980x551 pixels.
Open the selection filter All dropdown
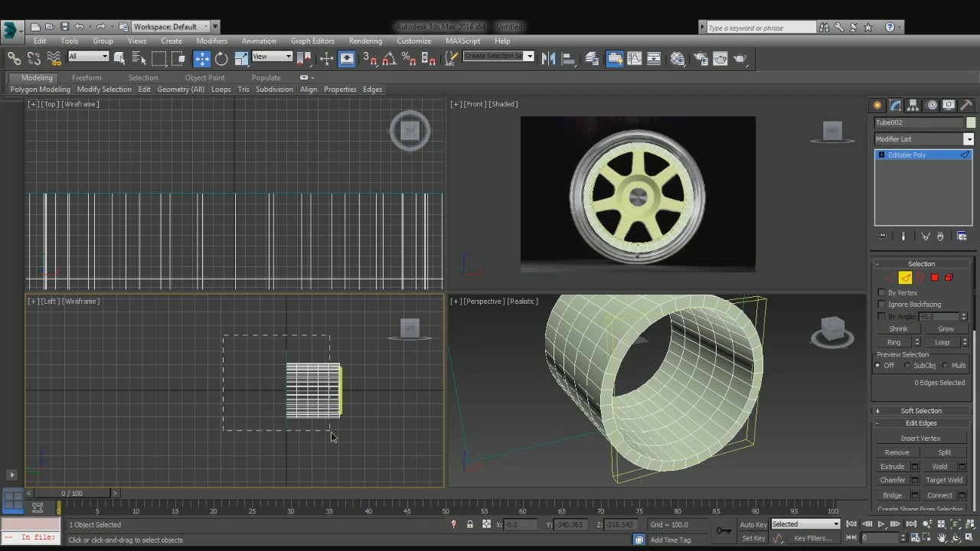point(88,57)
